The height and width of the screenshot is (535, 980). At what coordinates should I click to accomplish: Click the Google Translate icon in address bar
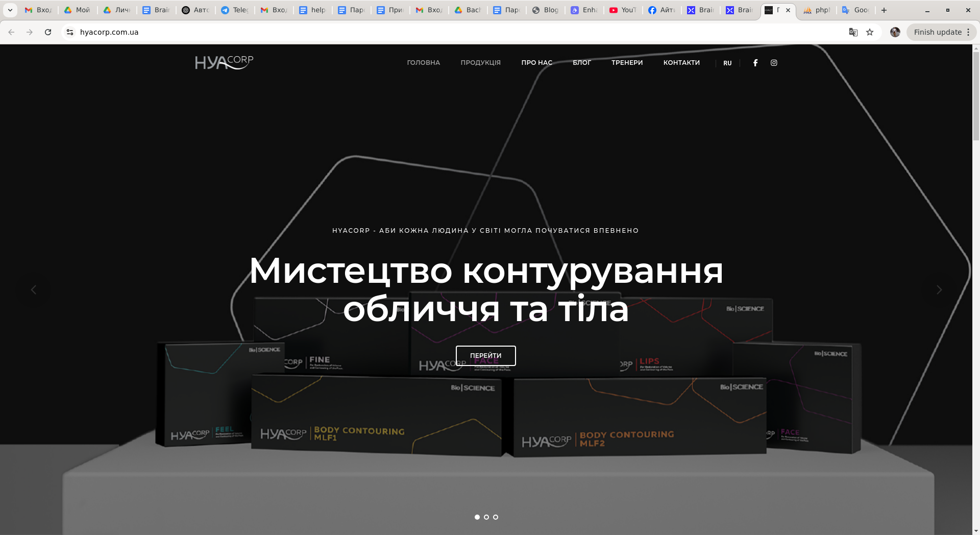pos(853,32)
